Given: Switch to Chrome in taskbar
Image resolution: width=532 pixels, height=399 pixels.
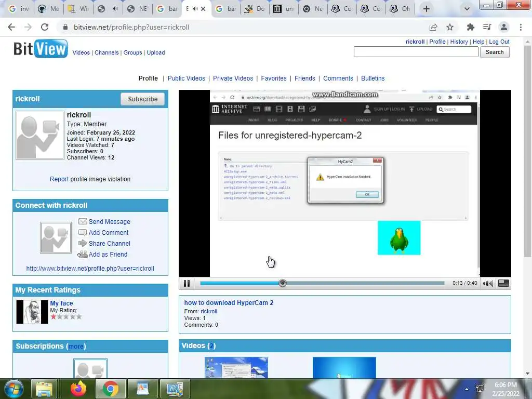Looking at the screenshot, I should click(110, 389).
